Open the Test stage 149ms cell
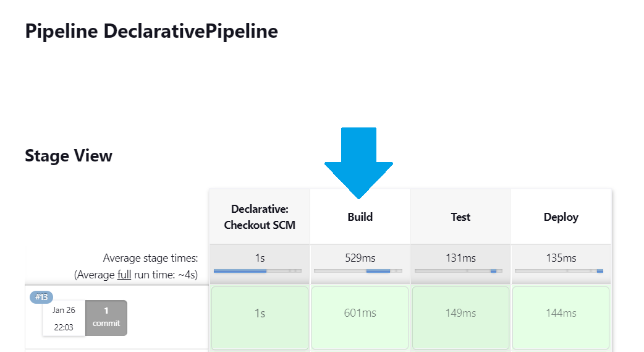 tap(460, 318)
